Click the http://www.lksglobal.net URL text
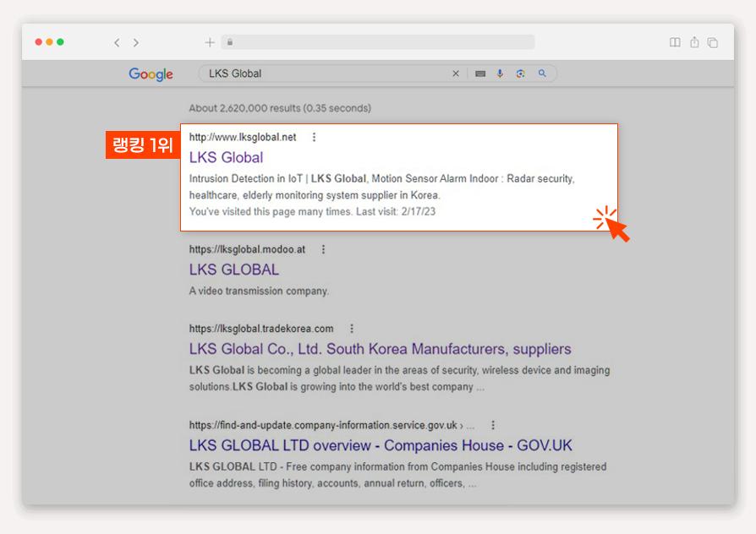 (243, 138)
